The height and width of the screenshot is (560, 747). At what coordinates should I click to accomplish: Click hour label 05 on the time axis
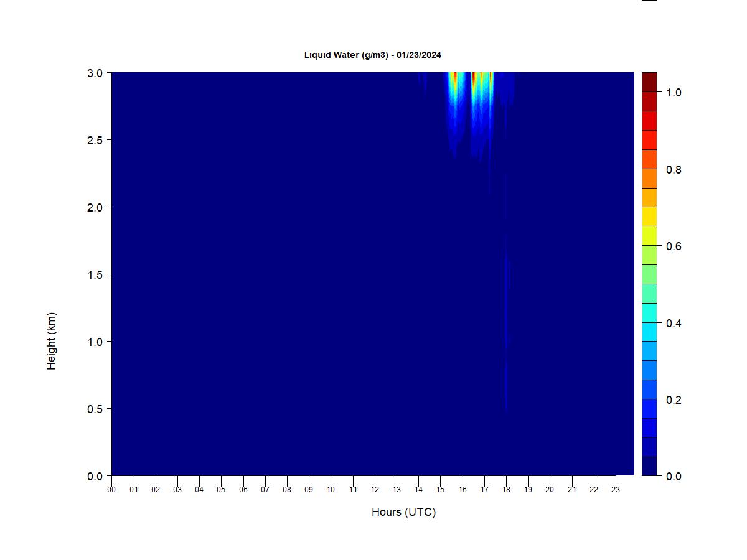[221, 490]
